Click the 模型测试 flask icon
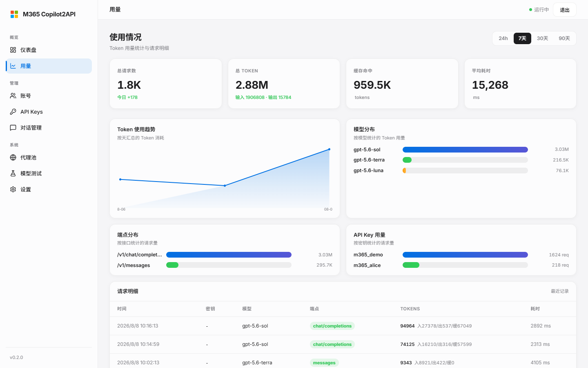Screen dimensions: 588x368 click(13, 173)
